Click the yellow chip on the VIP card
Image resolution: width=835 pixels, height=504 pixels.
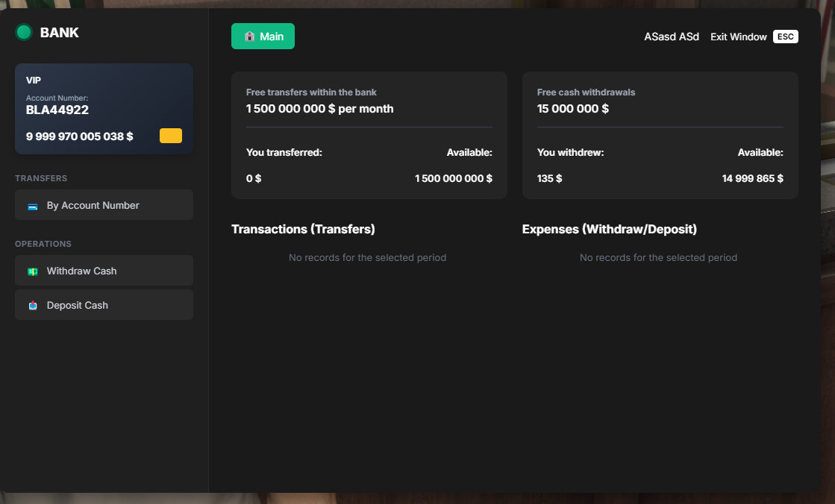(171, 136)
